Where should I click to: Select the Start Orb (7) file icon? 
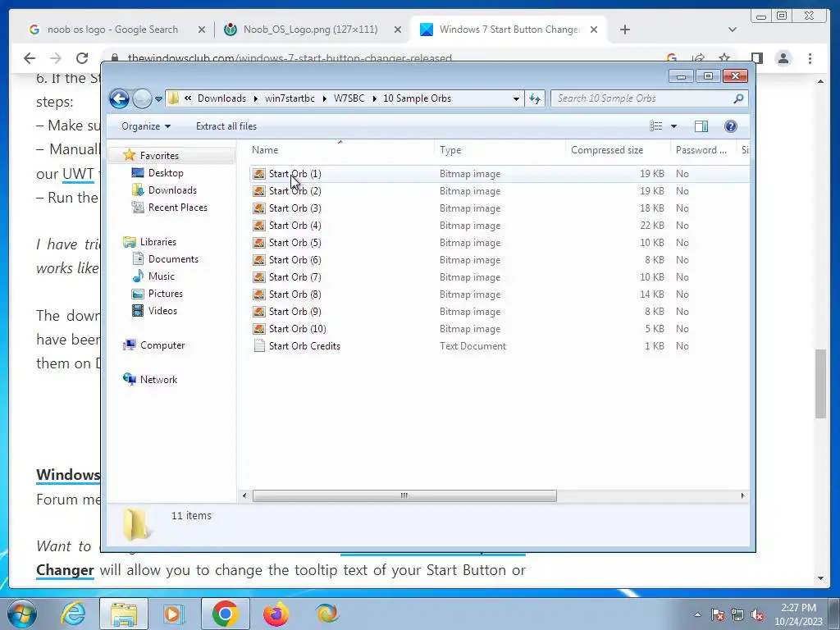click(x=259, y=277)
